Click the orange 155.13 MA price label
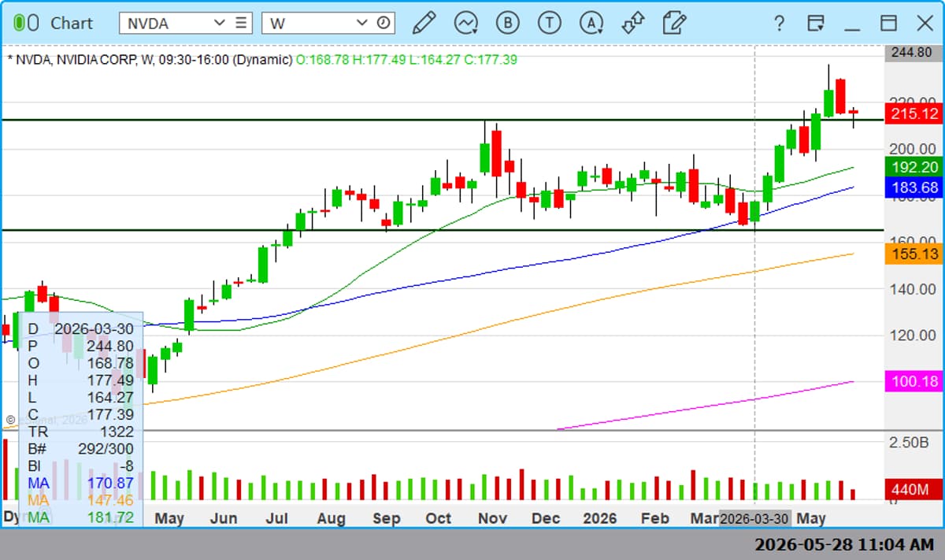 pyautogui.click(x=913, y=254)
